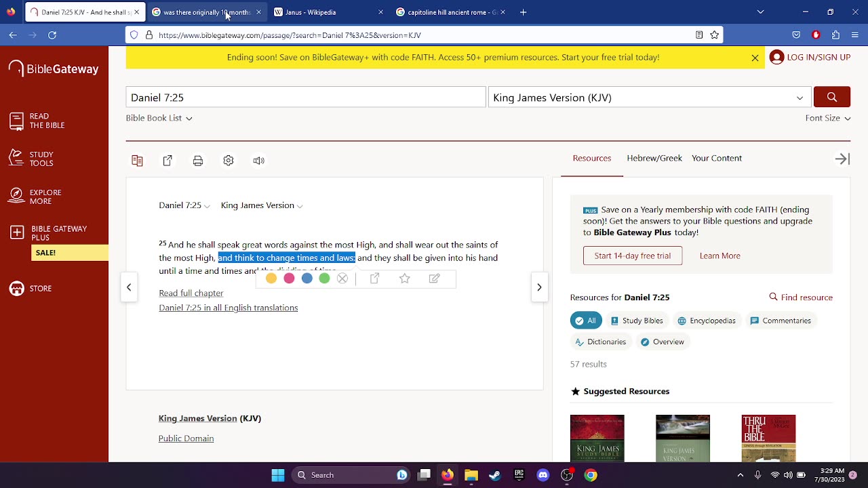
Task: Click Find resource link
Action: pyautogui.click(x=801, y=298)
